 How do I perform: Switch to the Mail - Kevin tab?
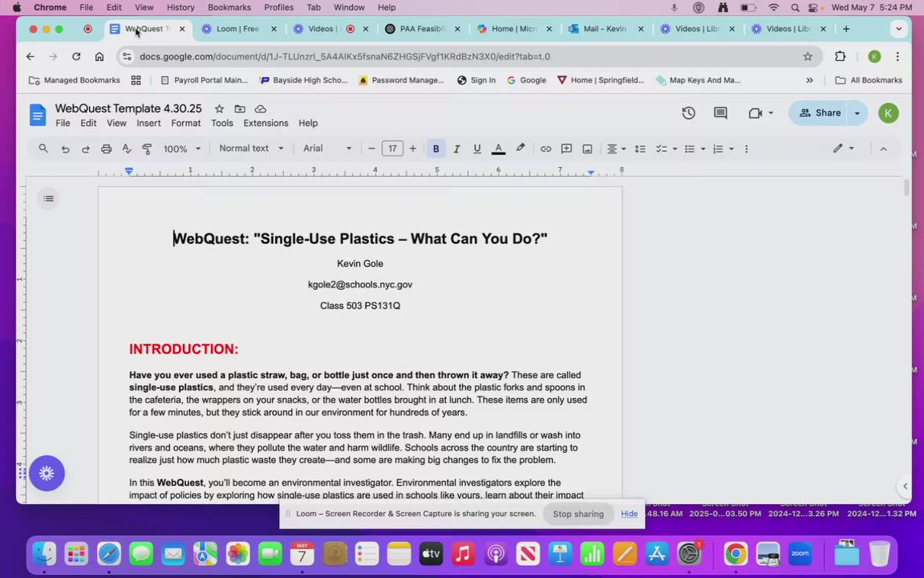(x=604, y=29)
